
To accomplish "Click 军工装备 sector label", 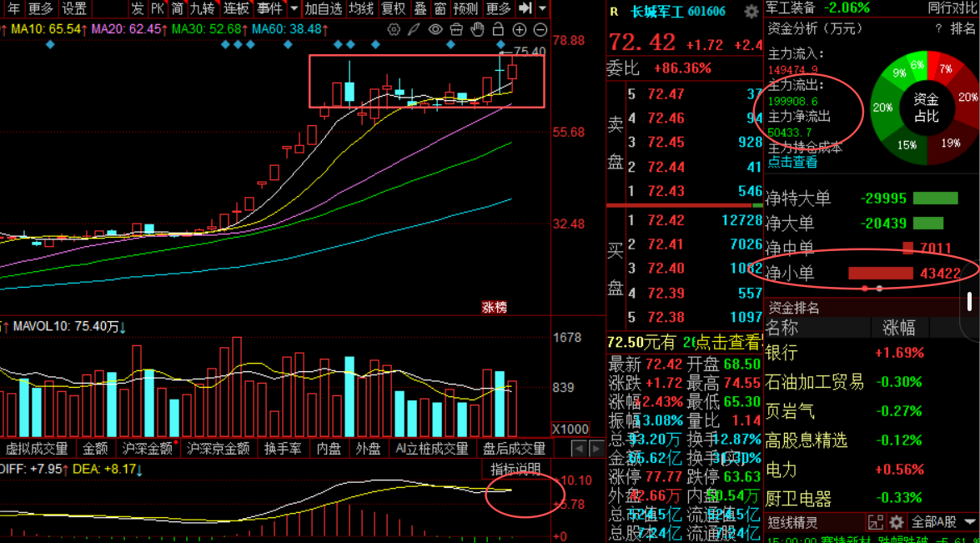I will coord(791,8).
